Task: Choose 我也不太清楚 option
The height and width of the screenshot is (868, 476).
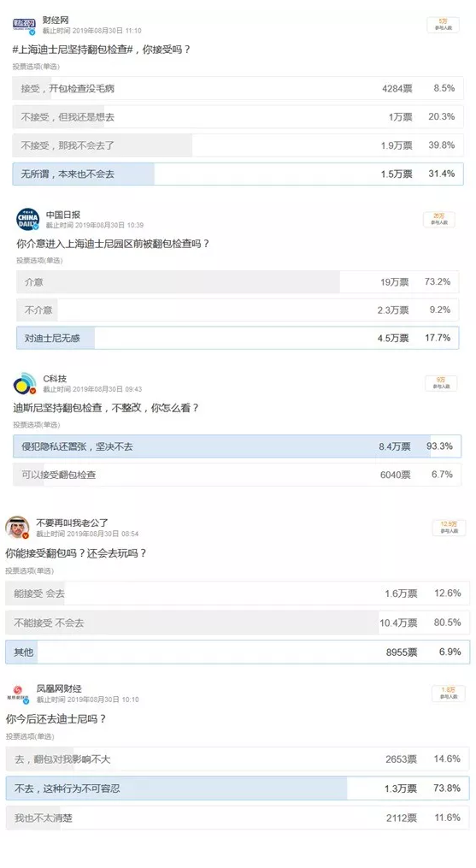Action: (238, 818)
